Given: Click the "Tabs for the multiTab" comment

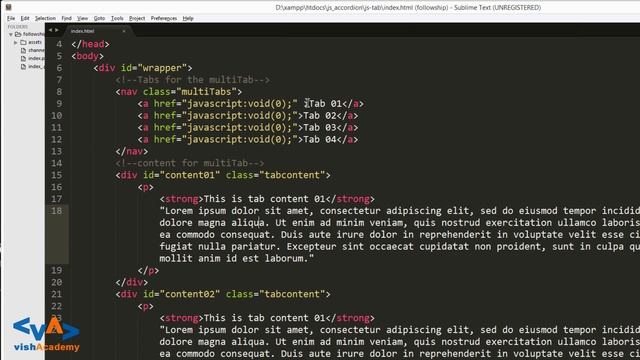Looking at the screenshot, I should click(193, 80).
